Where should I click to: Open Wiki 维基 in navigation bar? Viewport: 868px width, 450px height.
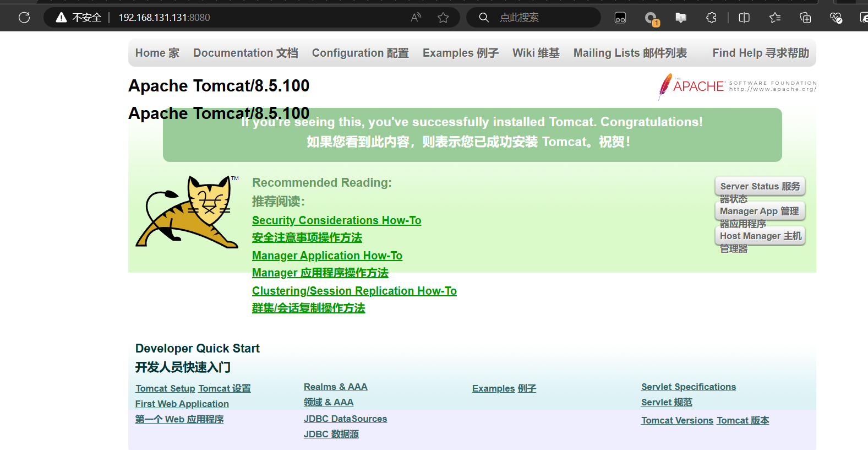tap(536, 53)
